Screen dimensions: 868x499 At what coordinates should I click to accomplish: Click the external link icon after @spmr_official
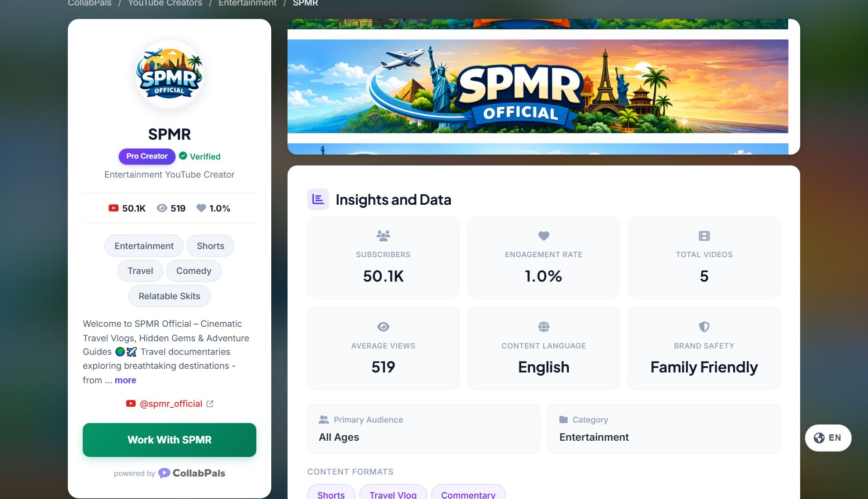coord(210,404)
